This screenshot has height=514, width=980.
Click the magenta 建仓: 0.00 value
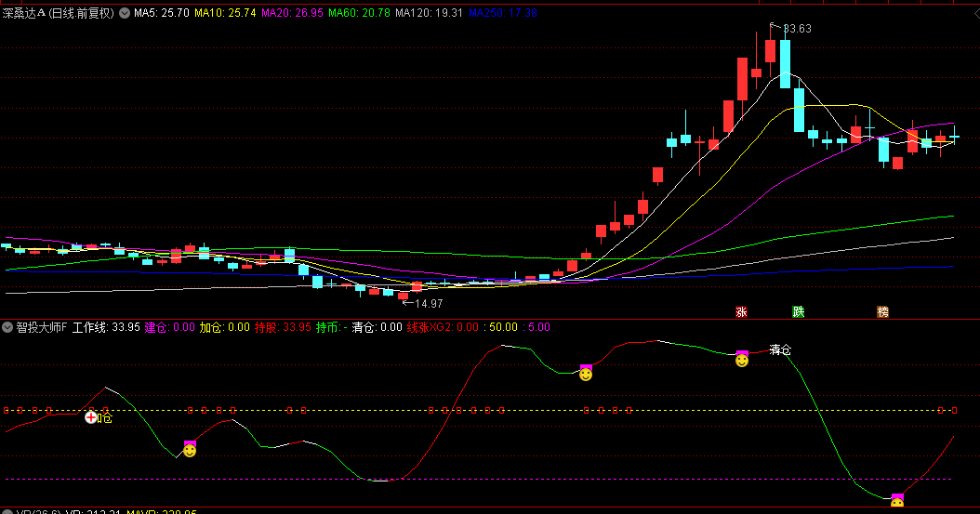pos(170,327)
